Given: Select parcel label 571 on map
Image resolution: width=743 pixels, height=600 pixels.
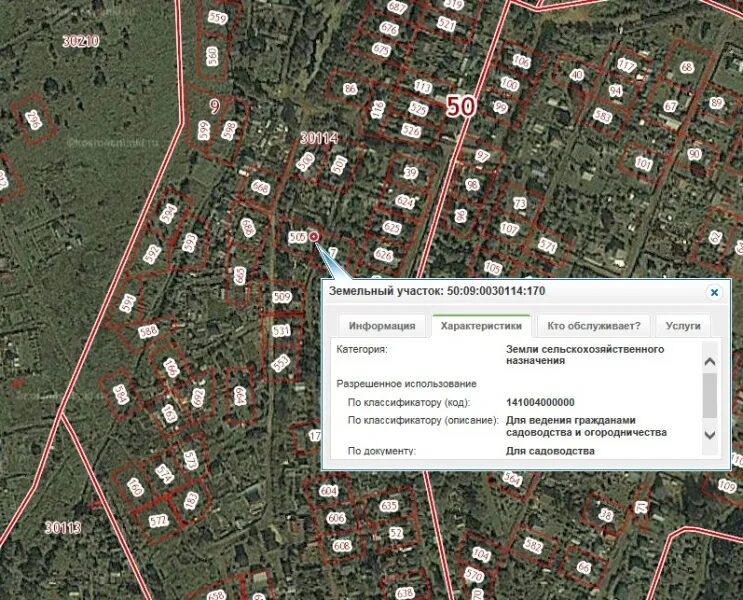Looking at the screenshot, I should [x=548, y=245].
